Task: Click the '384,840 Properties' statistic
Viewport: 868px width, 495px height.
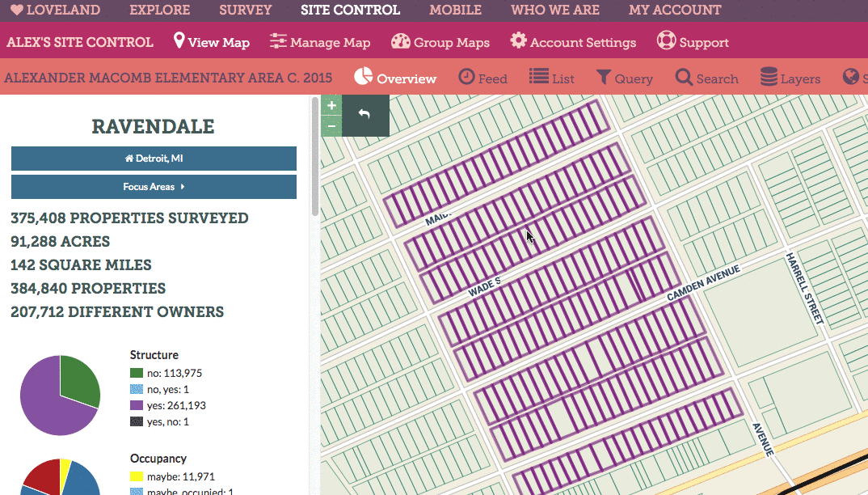Action: click(x=88, y=288)
